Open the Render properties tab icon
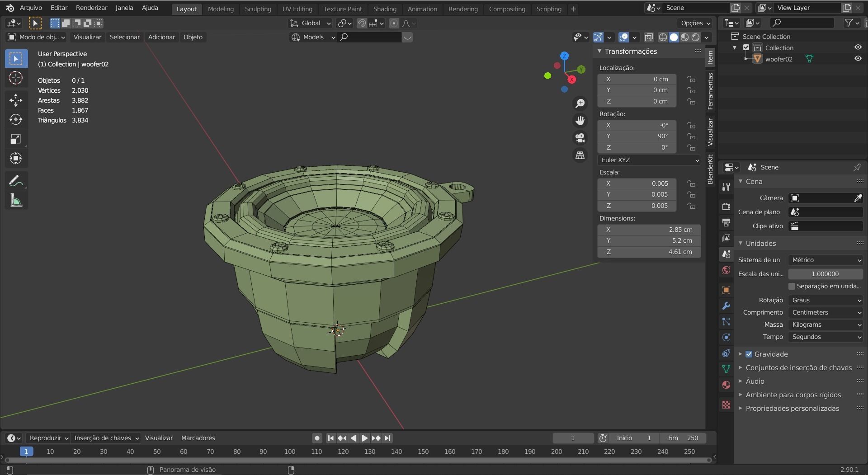Screen dimensions: 868x475 tap(726, 207)
